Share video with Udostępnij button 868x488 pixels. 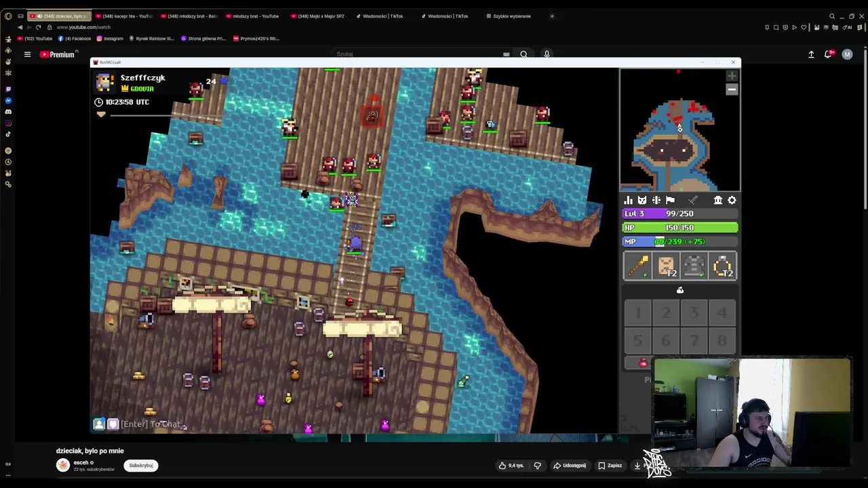pyautogui.click(x=570, y=466)
